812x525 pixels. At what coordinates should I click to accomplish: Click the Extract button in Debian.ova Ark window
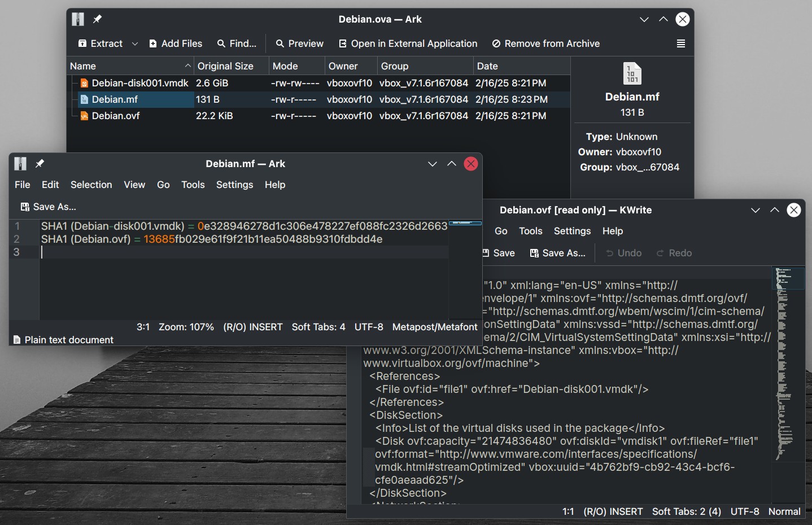click(101, 43)
